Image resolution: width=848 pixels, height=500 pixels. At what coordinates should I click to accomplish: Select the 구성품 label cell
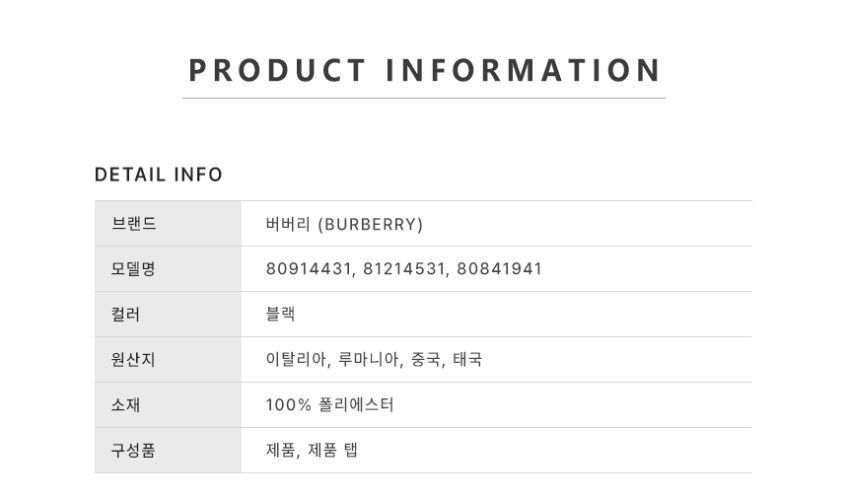point(168,450)
